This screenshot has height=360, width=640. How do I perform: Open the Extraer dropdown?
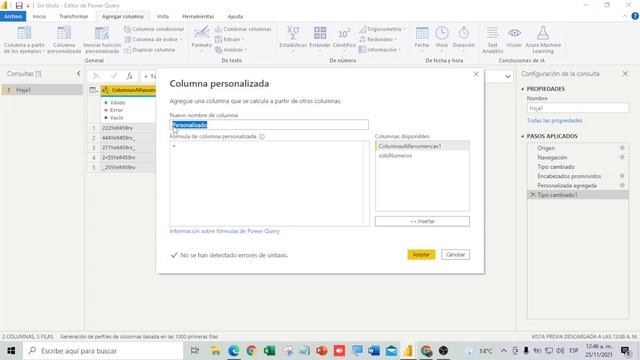coord(229,40)
